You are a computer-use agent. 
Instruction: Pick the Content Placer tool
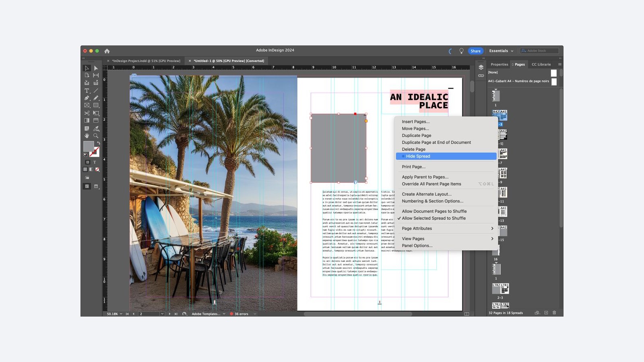(96, 83)
